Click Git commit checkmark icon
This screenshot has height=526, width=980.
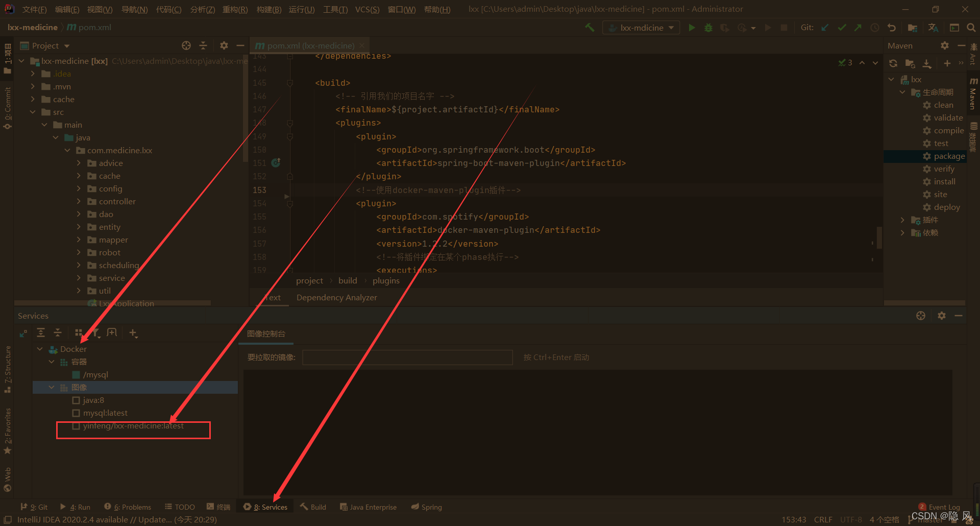click(x=842, y=28)
